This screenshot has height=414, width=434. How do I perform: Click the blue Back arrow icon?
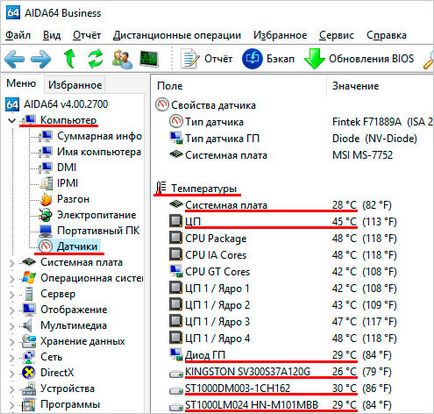coord(15,59)
